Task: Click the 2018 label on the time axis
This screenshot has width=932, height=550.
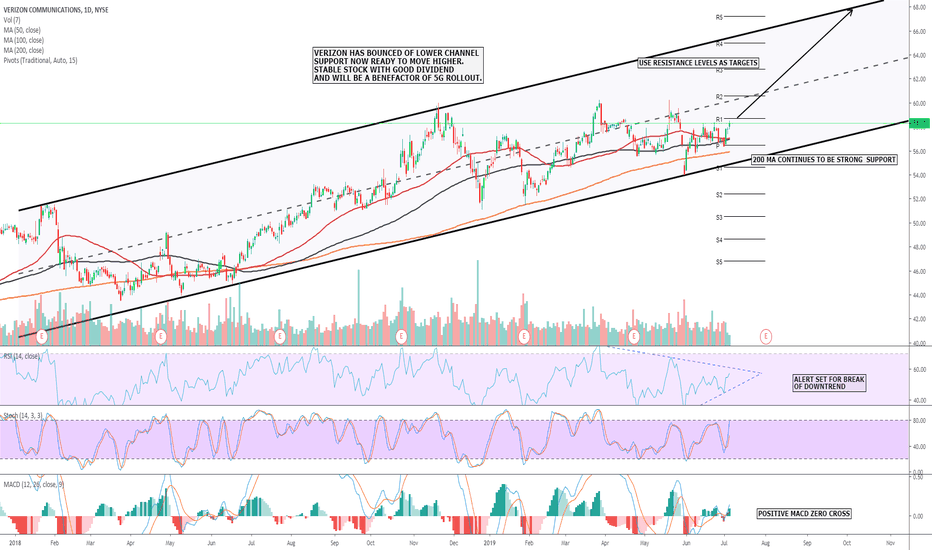Action: (x=15, y=543)
